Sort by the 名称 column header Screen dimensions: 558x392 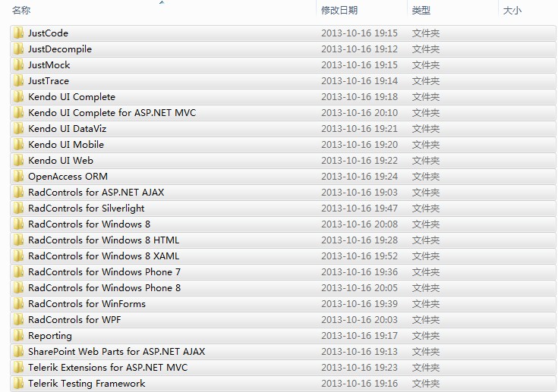(x=22, y=11)
